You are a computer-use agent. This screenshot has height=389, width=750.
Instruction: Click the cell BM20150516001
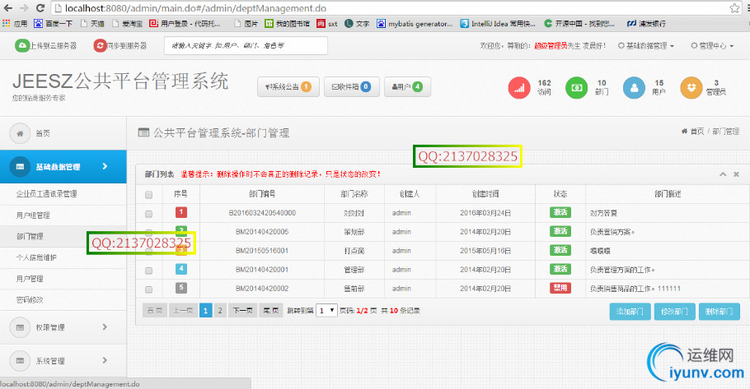[x=262, y=251]
